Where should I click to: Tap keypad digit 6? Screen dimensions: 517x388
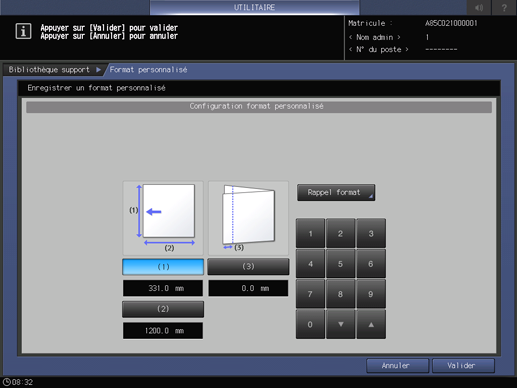point(371,264)
